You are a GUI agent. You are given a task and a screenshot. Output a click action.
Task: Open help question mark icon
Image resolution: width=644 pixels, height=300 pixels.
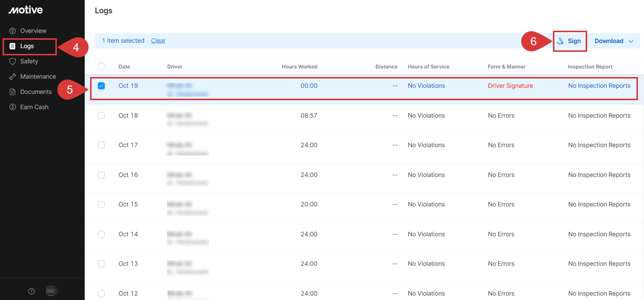point(31,291)
